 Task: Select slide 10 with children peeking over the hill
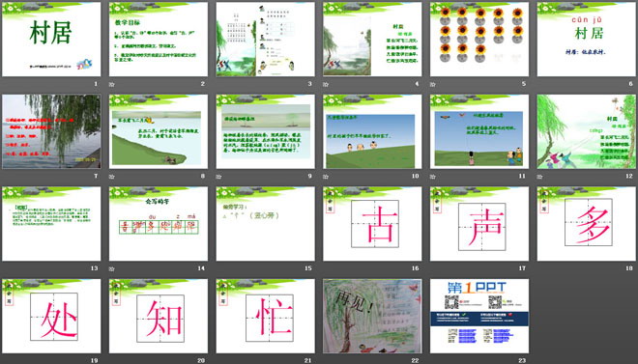tap(372, 131)
